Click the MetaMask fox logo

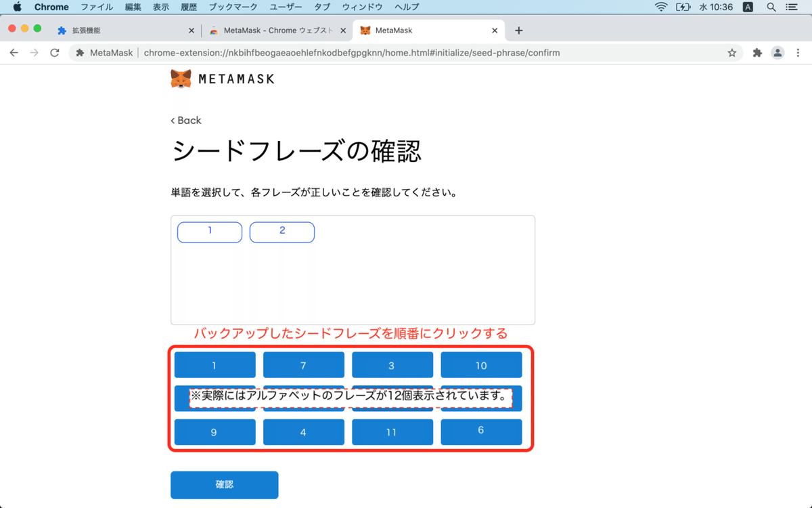pyautogui.click(x=181, y=78)
